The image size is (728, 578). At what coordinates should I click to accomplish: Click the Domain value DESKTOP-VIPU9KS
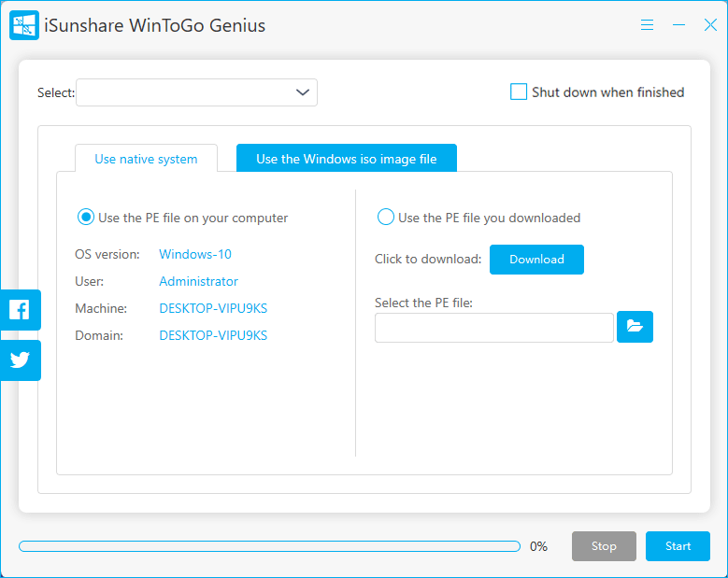coord(213,335)
